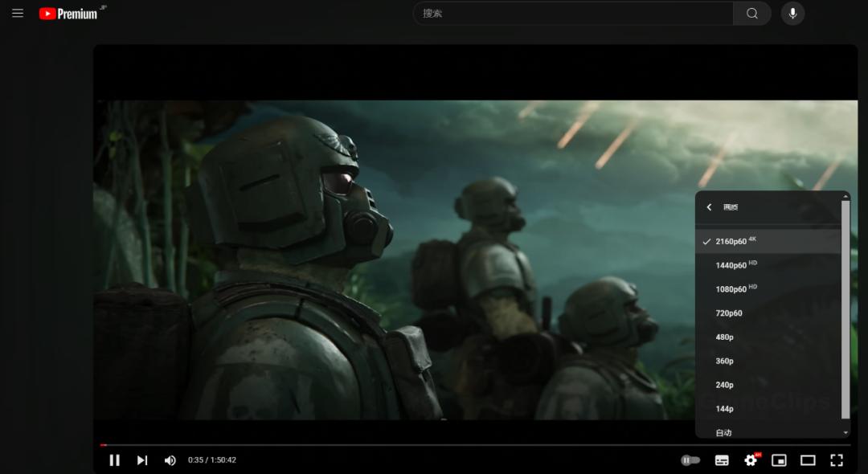Click the YouTube Premium logo

pos(72,14)
